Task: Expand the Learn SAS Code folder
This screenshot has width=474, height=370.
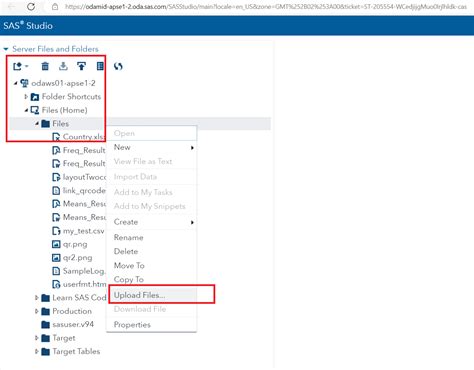Action: 37,298
